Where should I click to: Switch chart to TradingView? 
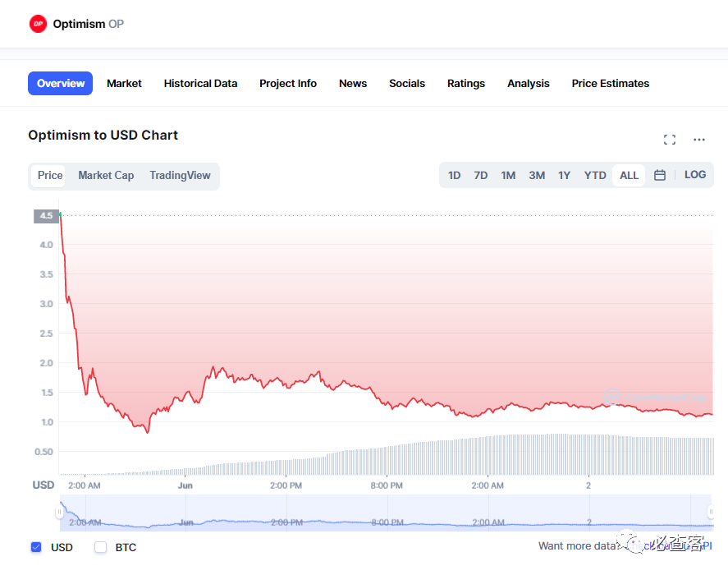click(x=180, y=175)
